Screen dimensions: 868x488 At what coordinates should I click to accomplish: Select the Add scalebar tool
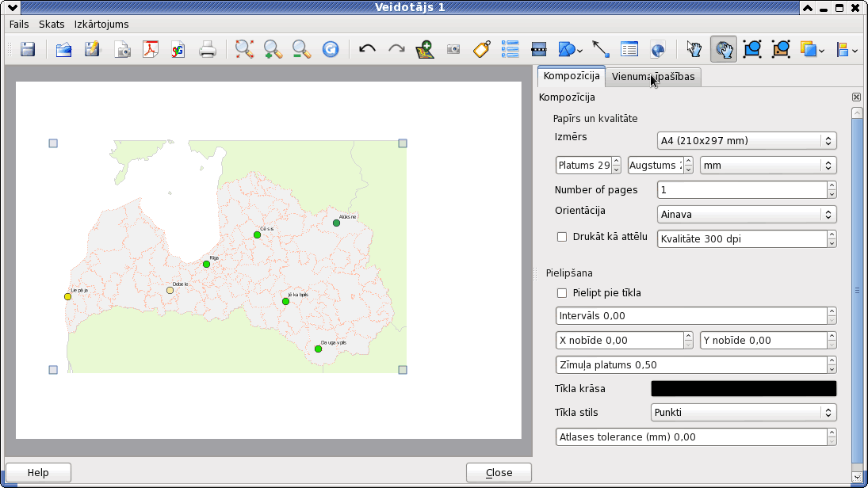coord(538,50)
